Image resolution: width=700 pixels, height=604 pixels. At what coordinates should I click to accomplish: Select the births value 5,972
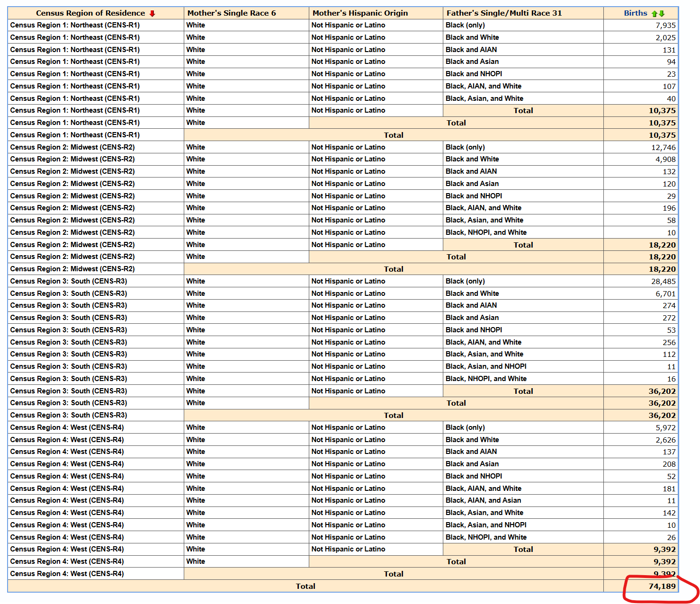[x=666, y=428]
